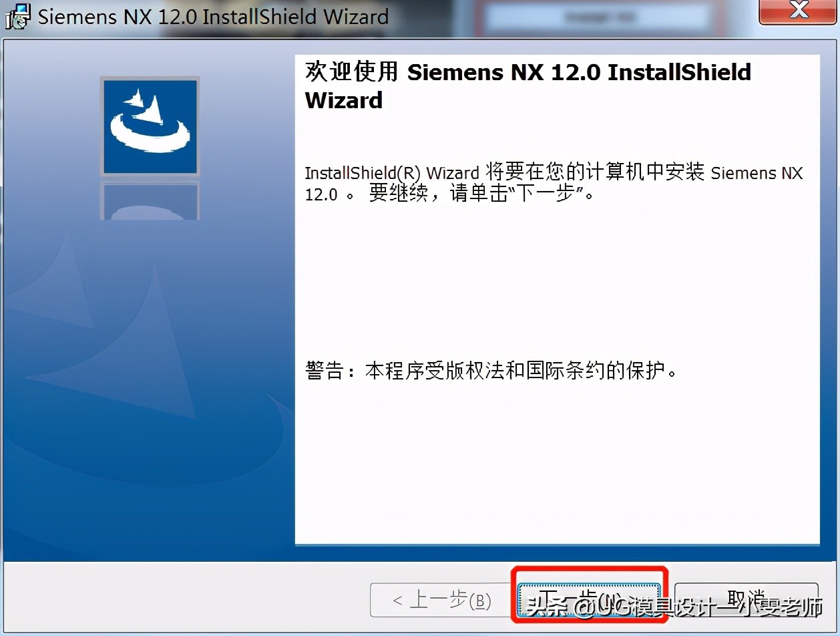
Task: Cancel the installation with 取消 button
Action: 746,599
